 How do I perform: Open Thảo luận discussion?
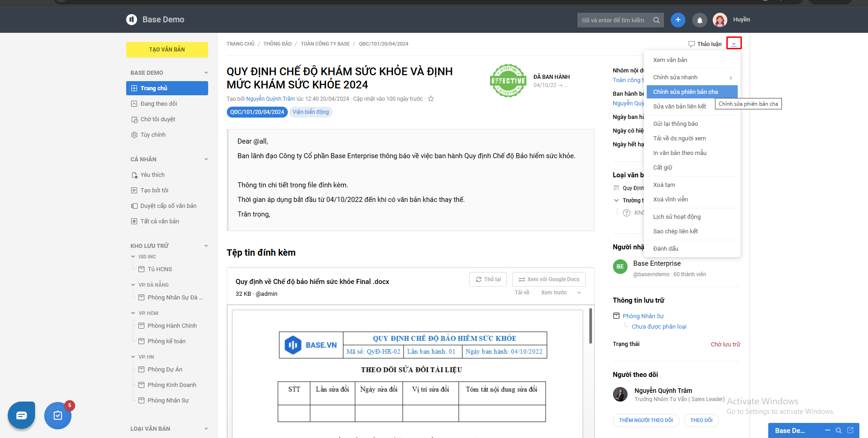(x=705, y=44)
